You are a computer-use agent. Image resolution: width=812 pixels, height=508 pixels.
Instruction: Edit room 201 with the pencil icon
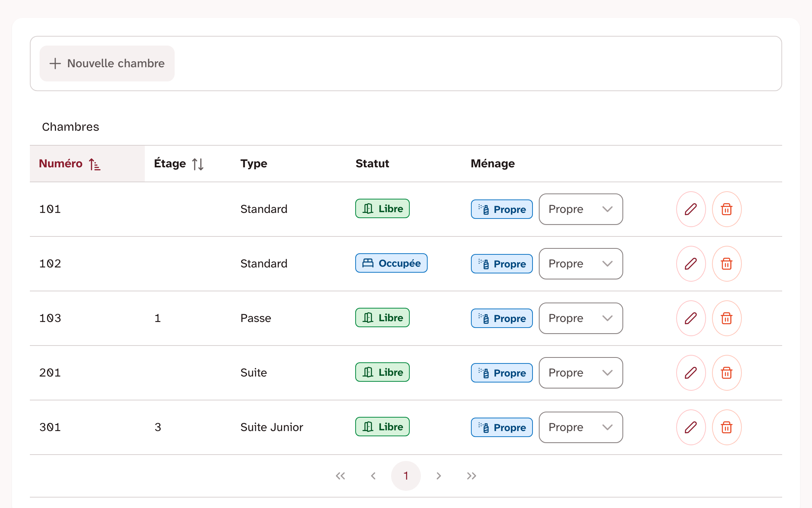[691, 373]
